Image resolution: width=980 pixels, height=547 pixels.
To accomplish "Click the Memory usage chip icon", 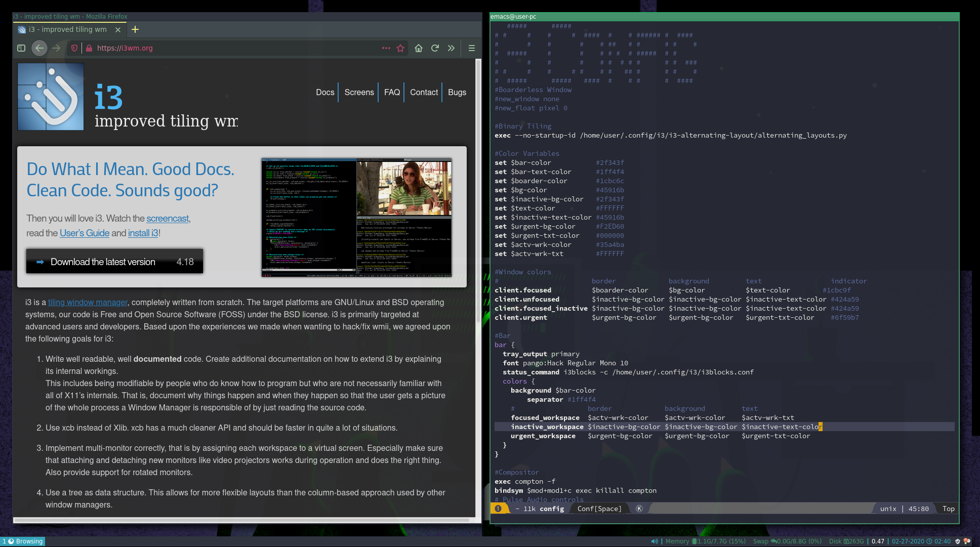I will pos(694,541).
